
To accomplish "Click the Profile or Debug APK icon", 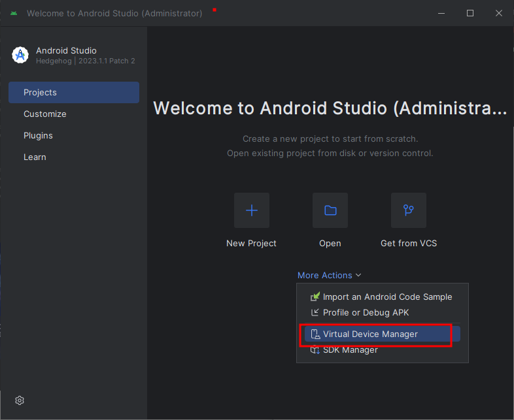I will (315, 312).
